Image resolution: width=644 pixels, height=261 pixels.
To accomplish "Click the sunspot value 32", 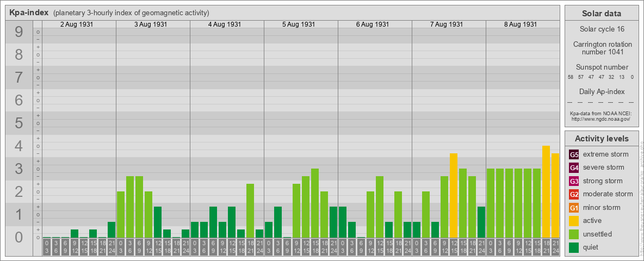I will click(611, 77).
